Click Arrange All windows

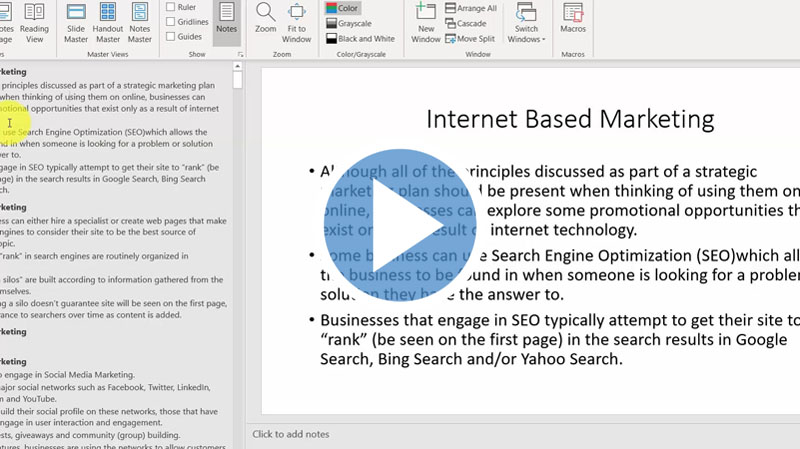pyautogui.click(x=470, y=8)
